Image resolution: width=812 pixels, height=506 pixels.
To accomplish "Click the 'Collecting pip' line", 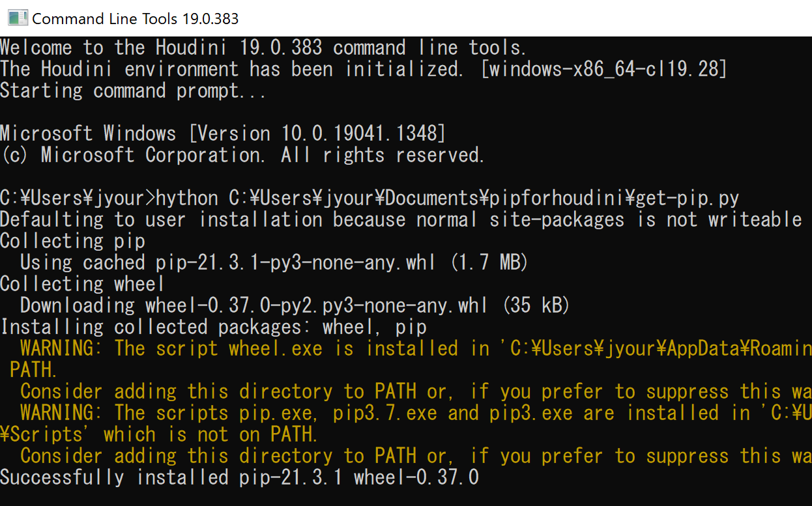I will [72, 241].
